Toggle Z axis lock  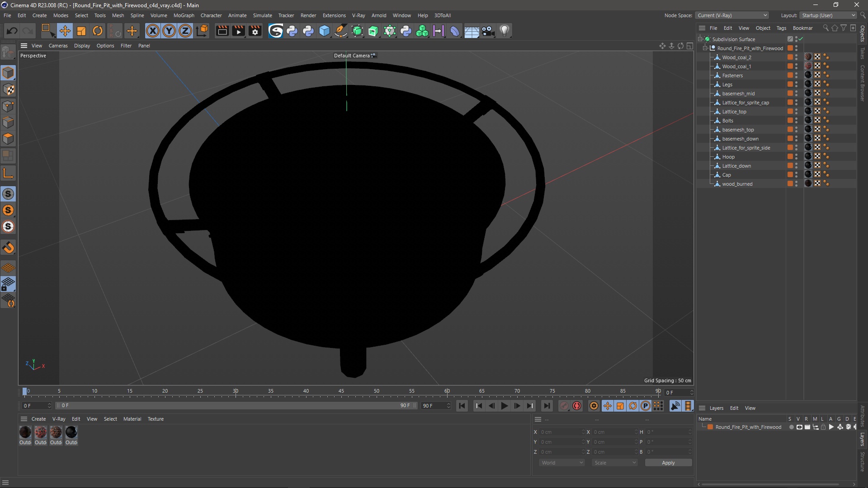(x=185, y=31)
